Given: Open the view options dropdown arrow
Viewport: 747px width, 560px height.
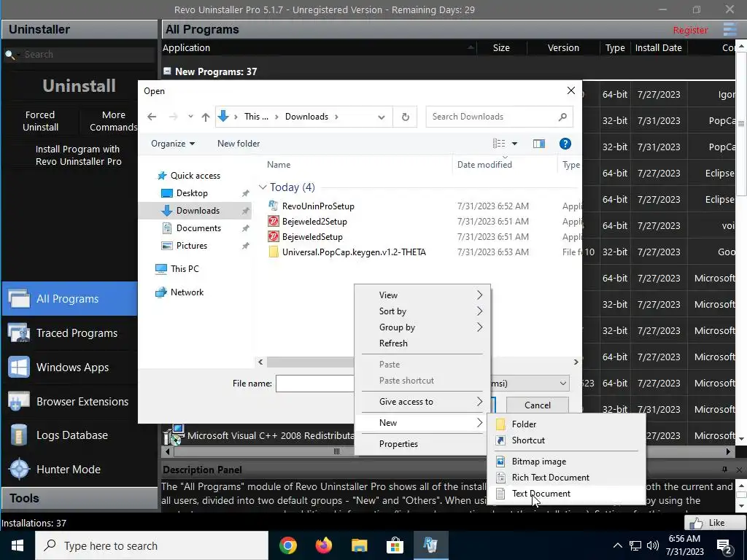Looking at the screenshot, I should tap(514, 144).
